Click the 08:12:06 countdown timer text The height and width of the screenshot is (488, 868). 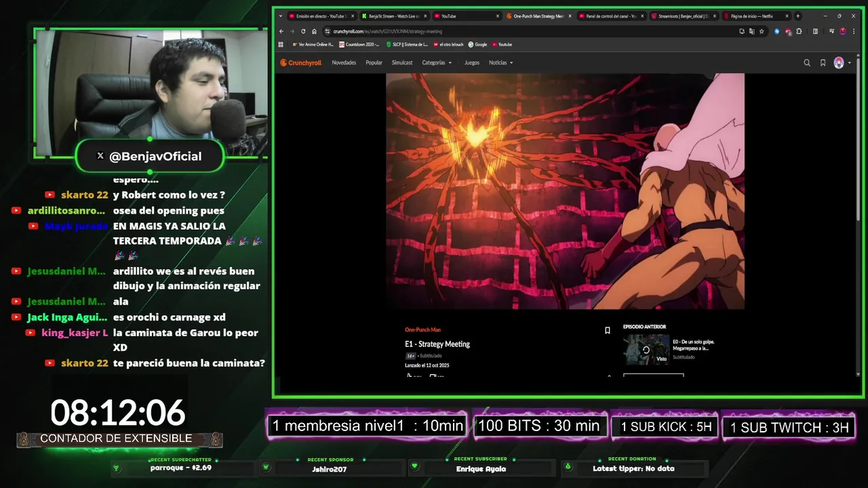(x=118, y=413)
